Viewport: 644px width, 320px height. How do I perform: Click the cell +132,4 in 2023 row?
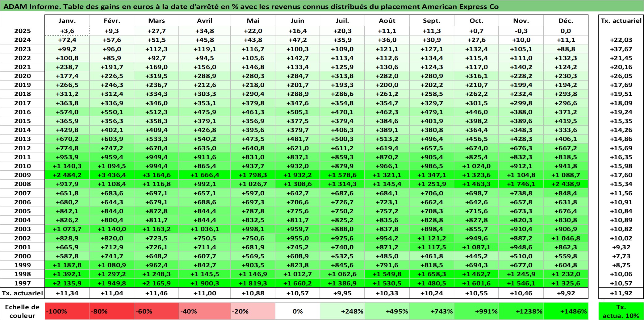(476, 49)
